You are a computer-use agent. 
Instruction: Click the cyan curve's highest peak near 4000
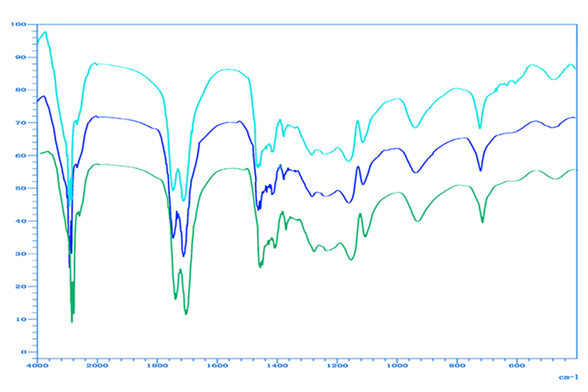pyautogui.click(x=45, y=32)
